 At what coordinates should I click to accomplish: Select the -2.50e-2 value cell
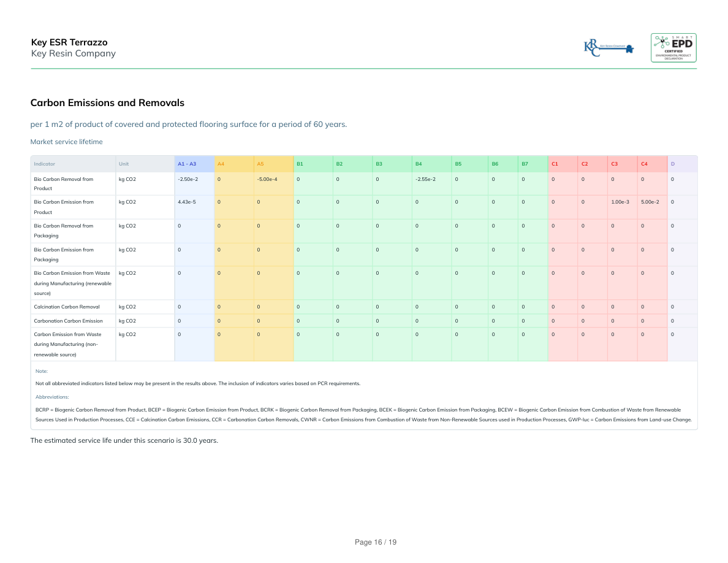pyautogui.click(x=188, y=179)
